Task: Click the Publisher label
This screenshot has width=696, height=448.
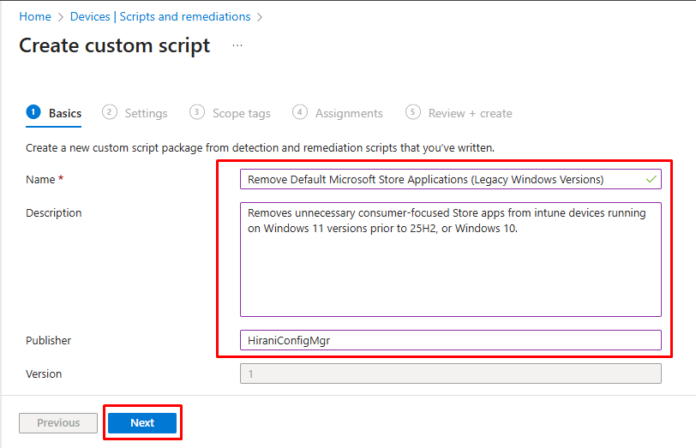Action: 48,341
